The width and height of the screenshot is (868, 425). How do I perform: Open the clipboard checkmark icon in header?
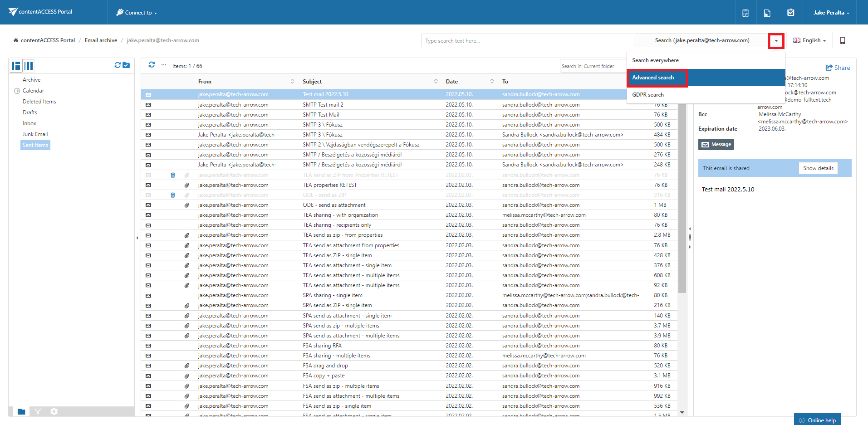click(x=790, y=13)
